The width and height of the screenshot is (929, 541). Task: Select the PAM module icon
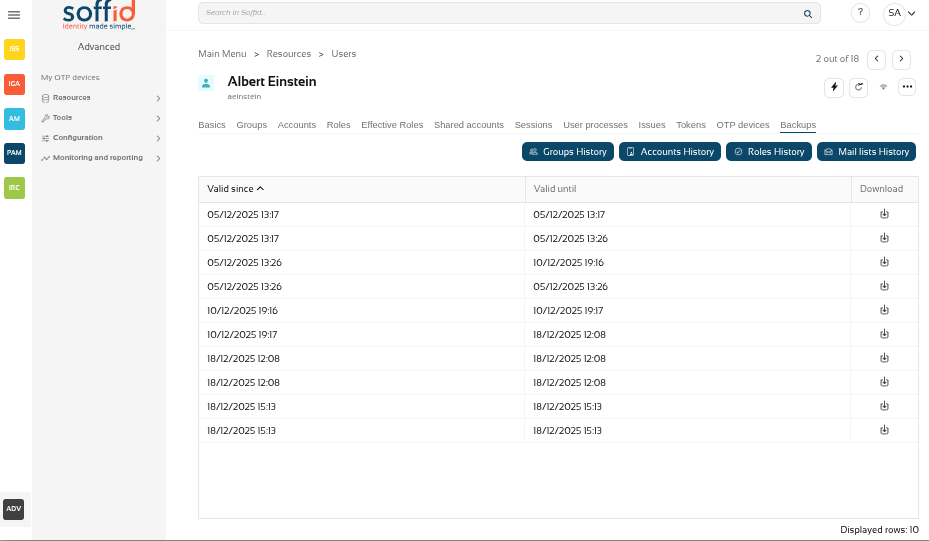14,153
